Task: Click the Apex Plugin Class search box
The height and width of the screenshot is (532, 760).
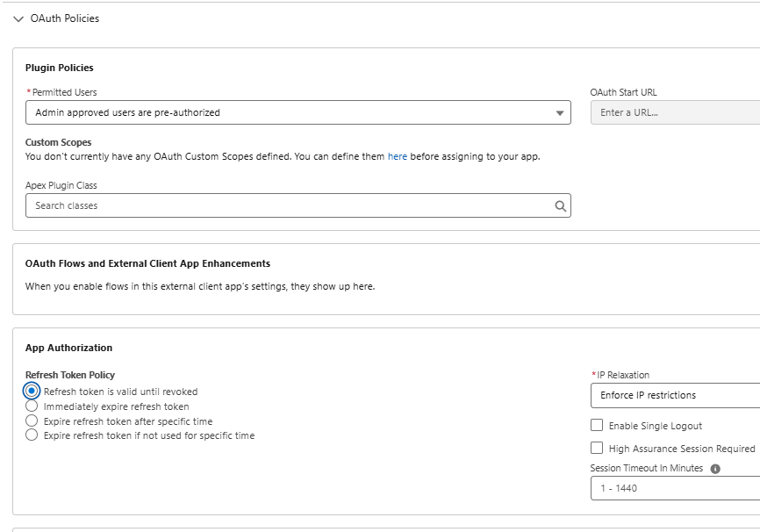Action: point(290,205)
